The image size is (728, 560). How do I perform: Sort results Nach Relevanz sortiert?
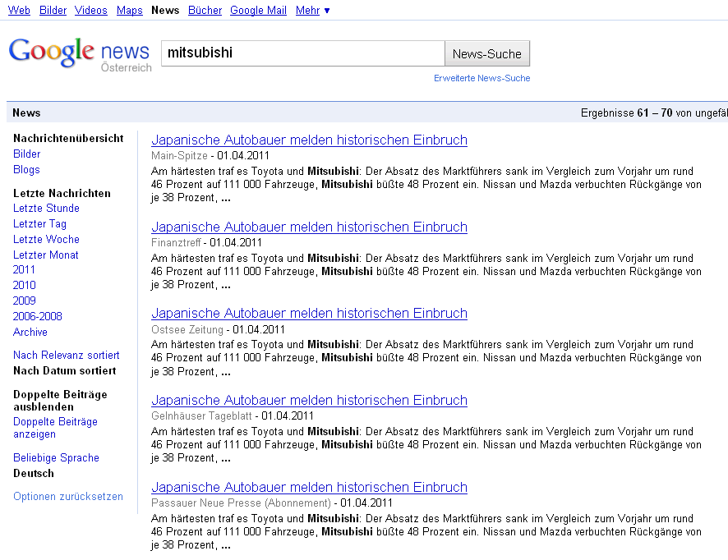click(66, 356)
